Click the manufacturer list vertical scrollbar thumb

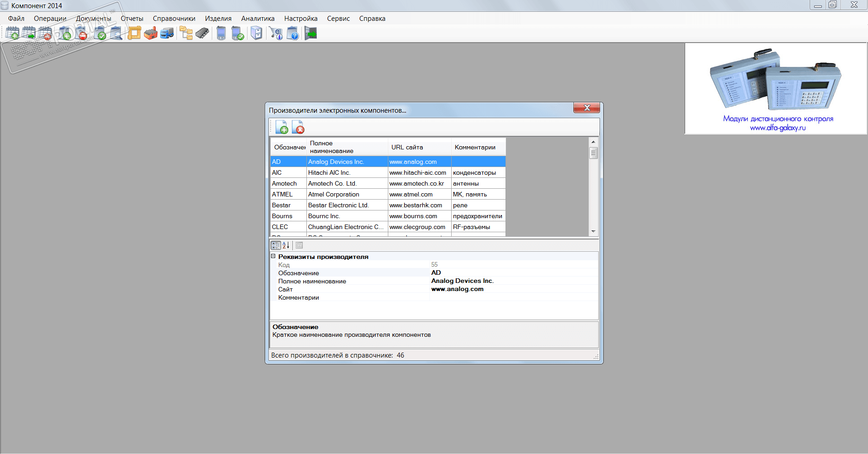pyautogui.click(x=593, y=153)
